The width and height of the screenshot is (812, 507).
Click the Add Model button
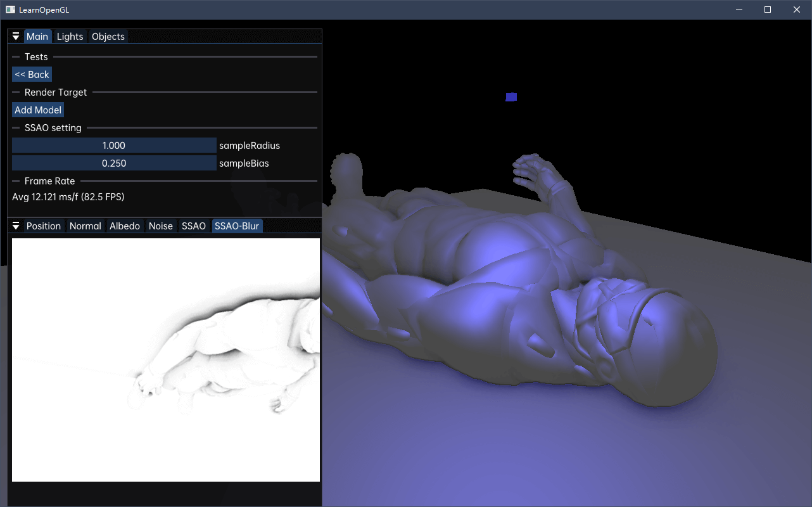38,110
